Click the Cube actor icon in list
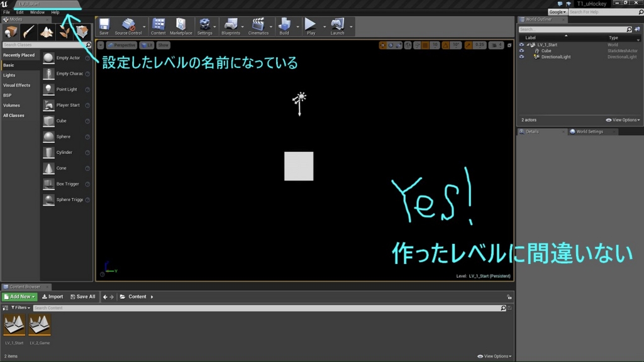The image size is (644, 362). tap(48, 121)
